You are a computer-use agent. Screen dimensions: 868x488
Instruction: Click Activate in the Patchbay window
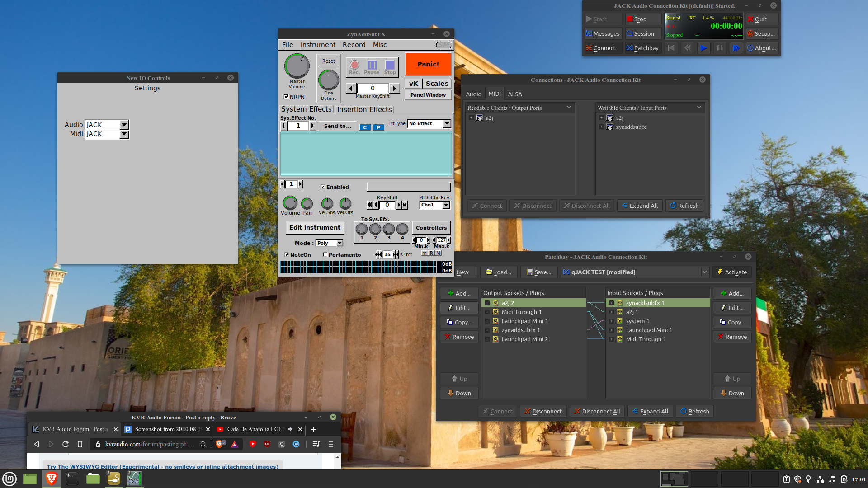click(732, 272)
